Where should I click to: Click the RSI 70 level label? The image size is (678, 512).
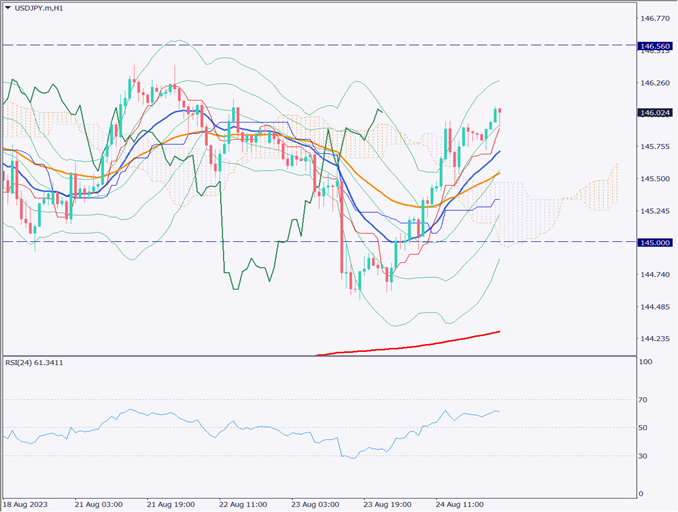pyautogui.click(x=645, y=400)
